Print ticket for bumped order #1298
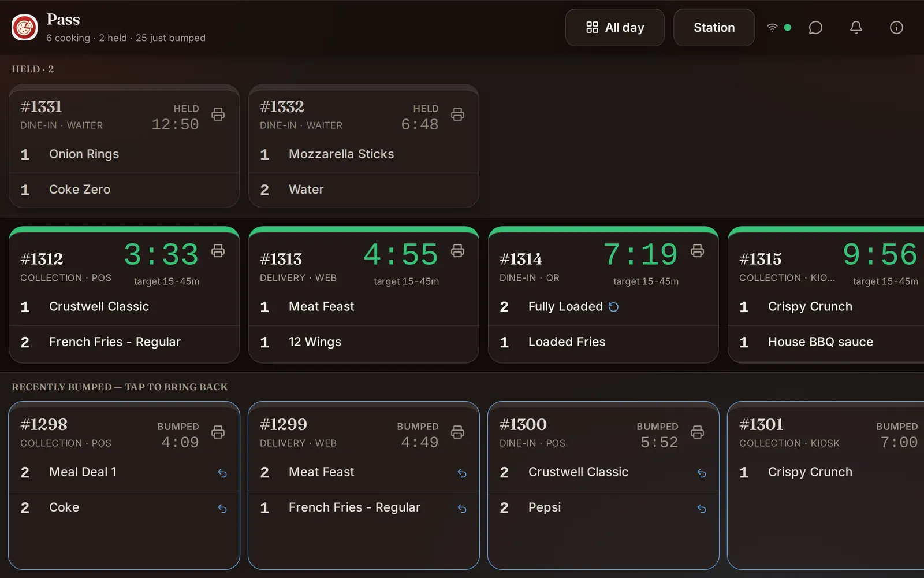Image resolution: width=924 pixels, height=578 pixels. 218,432
